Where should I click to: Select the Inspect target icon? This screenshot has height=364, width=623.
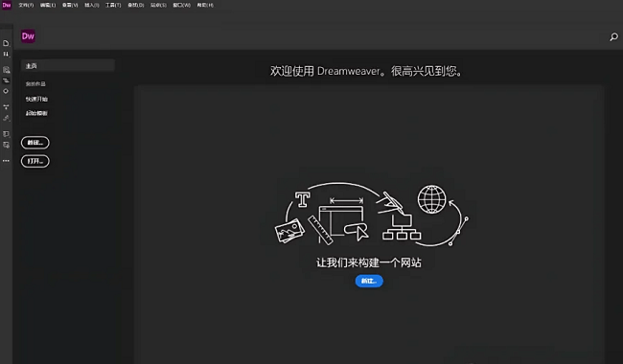[6, 91]
